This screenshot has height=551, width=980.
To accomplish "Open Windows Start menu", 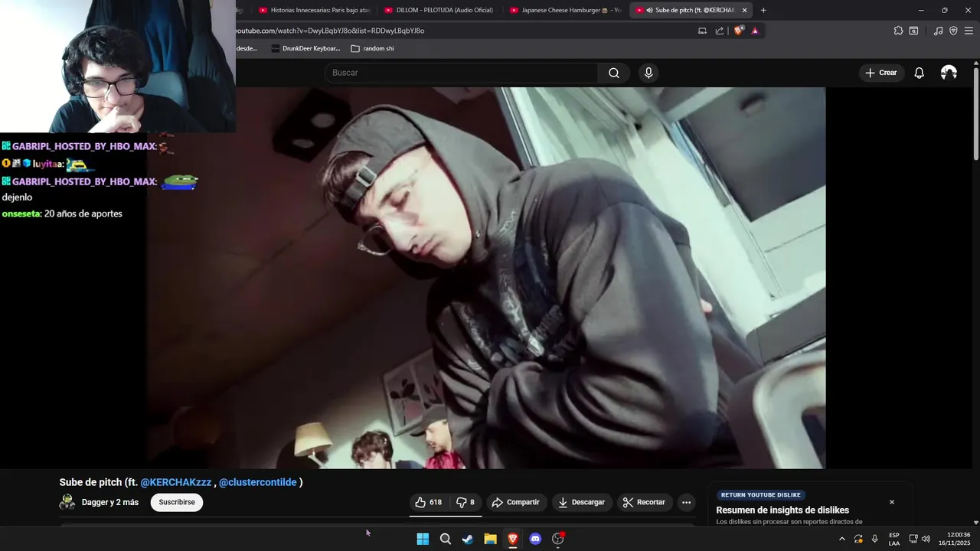I will click(x=423, y=539).
